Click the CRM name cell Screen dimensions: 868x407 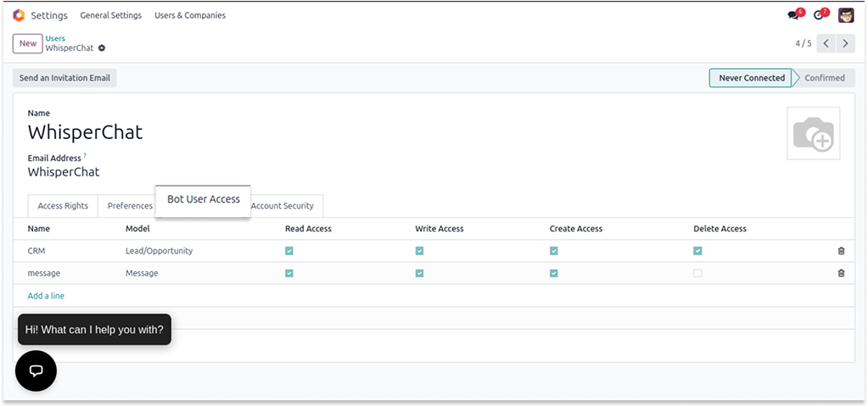pyautogui.click(x=36, y=251)
